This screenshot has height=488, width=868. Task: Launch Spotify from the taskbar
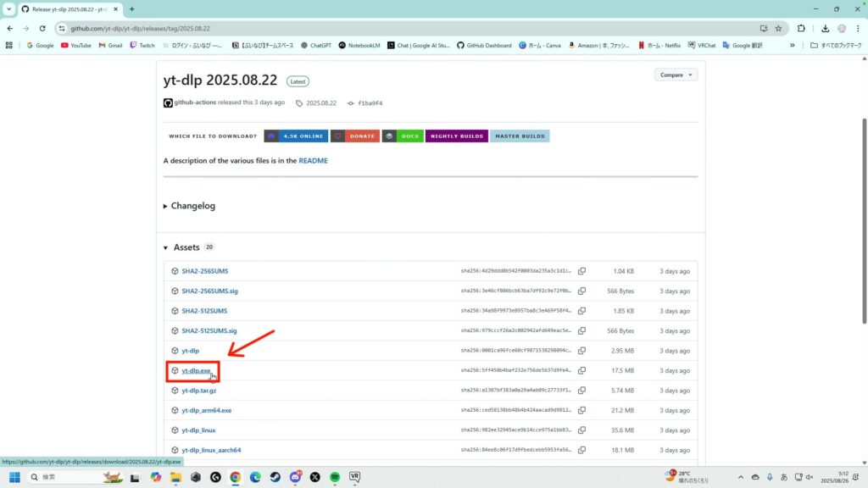point(335,477)
